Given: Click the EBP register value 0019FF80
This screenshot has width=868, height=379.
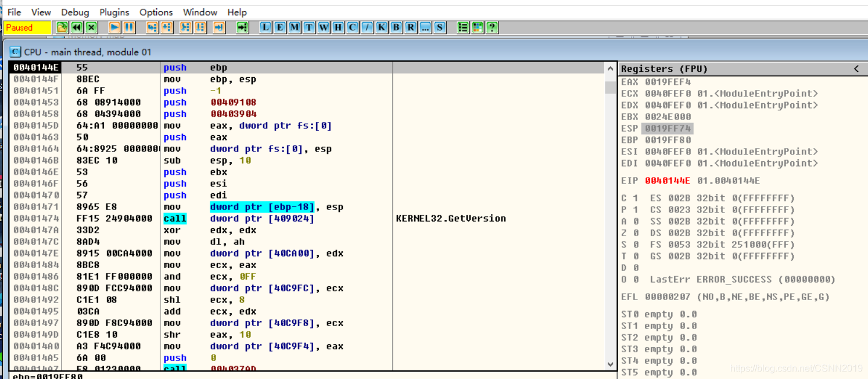Looking at the screenshot, I should coord(668,140).
